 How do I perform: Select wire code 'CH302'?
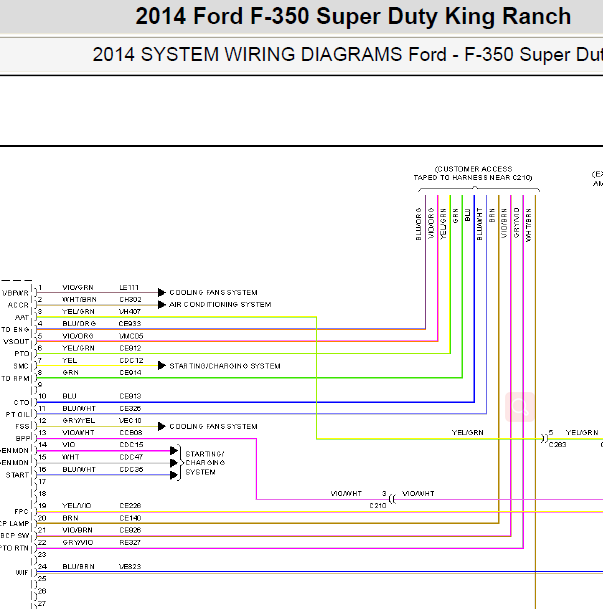[x=130, y=299]
